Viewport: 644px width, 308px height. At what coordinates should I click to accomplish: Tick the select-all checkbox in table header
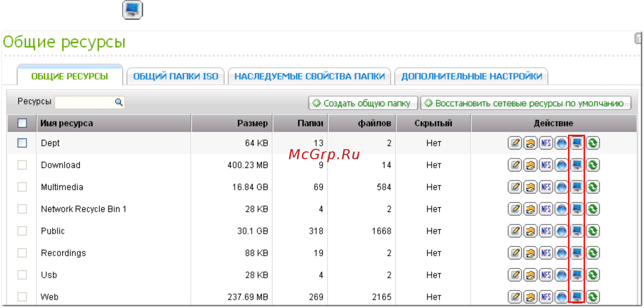22,123
